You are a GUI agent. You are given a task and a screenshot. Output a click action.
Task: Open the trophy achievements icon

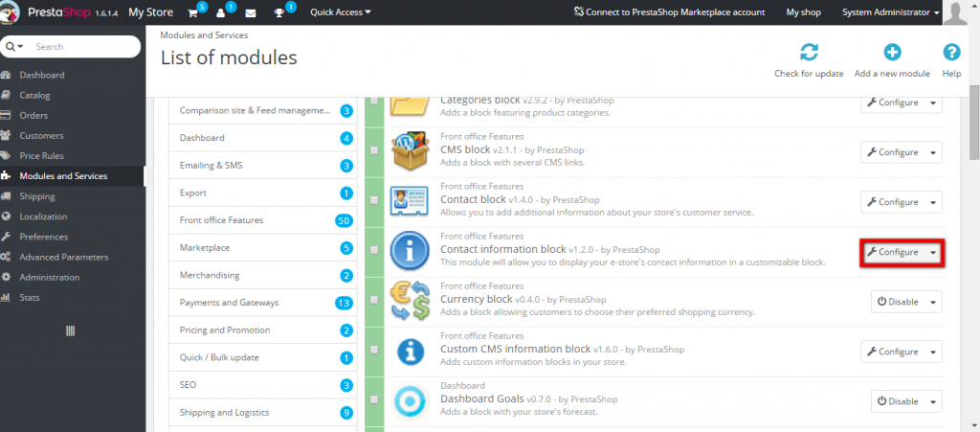coord(278,12)
